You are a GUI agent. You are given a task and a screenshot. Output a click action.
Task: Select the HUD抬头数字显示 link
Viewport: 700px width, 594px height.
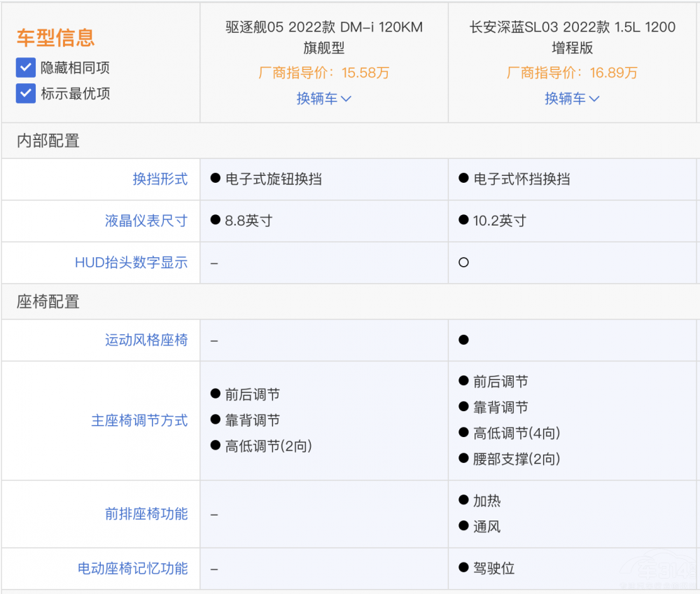[x=132, y=263]
